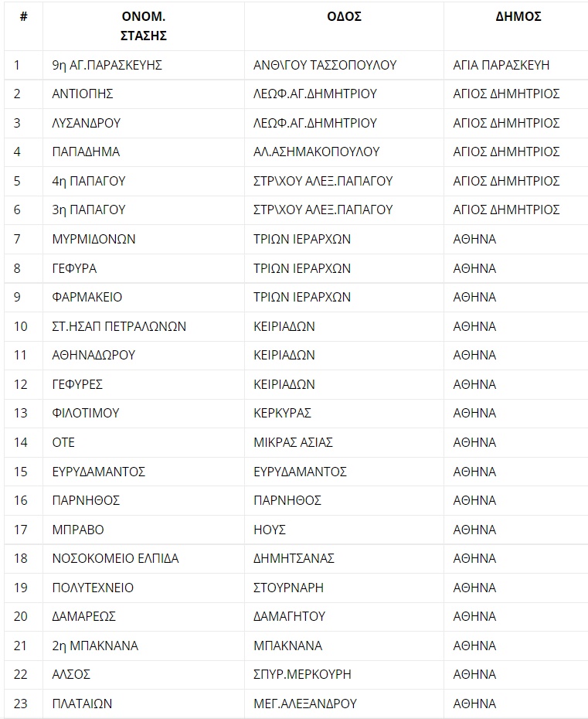The width and height of the screenshot is (588, 719).
Task: Select the ΑΝΤΙΟΠΗΣ stop name
Action: [83, 94]
